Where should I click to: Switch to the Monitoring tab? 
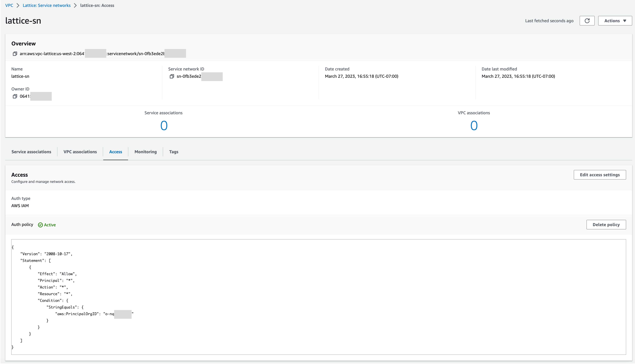click(145, 152)
